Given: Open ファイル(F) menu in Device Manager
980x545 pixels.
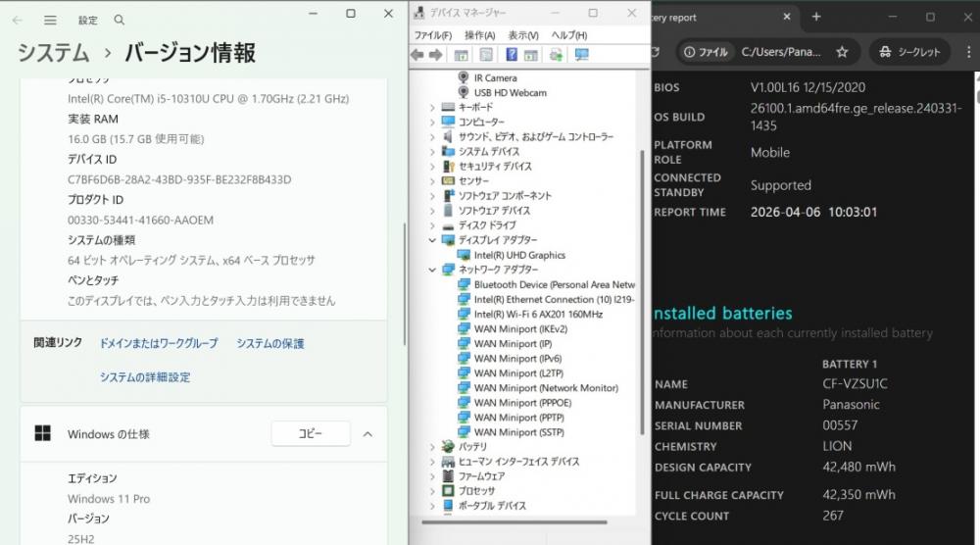Looking at the screenshot, I should coord(432,35).
